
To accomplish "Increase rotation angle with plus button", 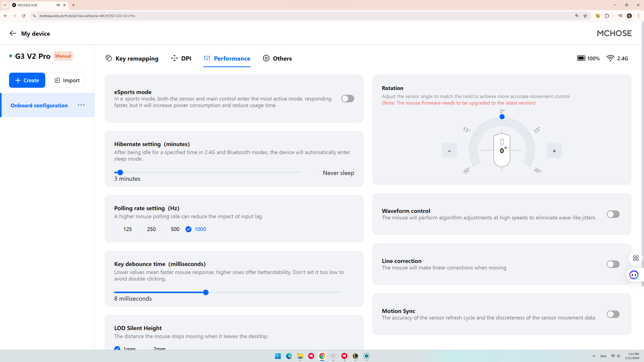I will (554, 151).
